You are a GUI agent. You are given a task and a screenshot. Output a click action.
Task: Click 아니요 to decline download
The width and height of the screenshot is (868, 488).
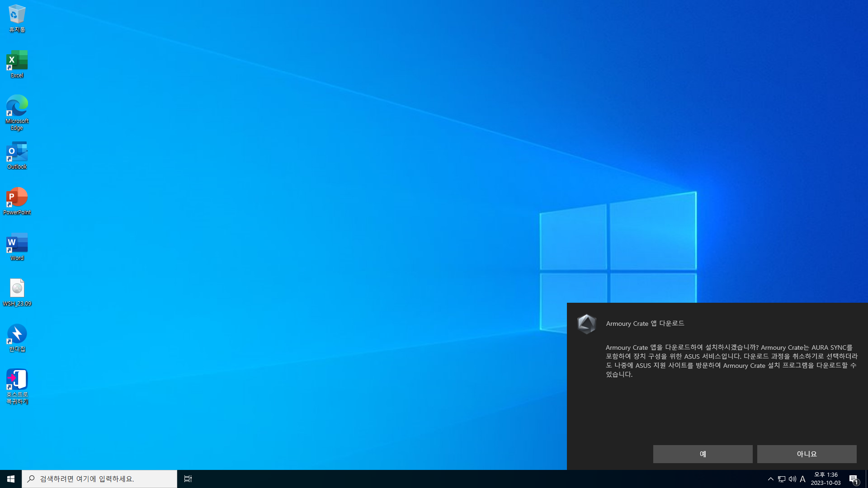pyautogui.click(x=807, y=454)
